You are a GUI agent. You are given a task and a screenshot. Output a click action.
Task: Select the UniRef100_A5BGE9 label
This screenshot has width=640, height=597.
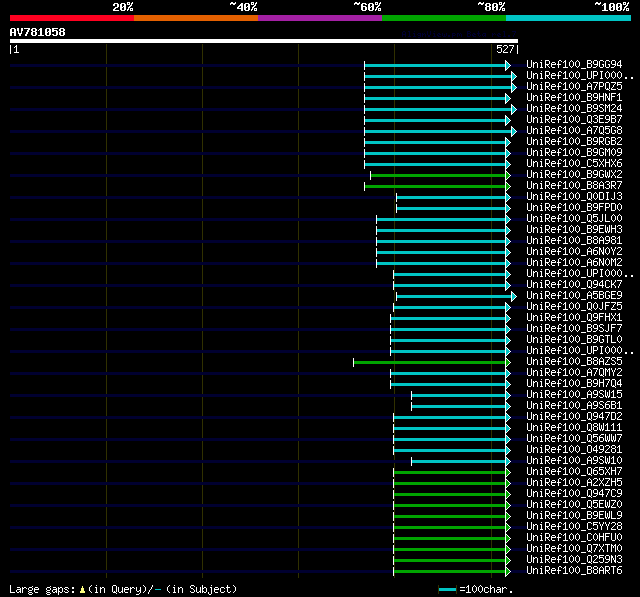[574, 296]
